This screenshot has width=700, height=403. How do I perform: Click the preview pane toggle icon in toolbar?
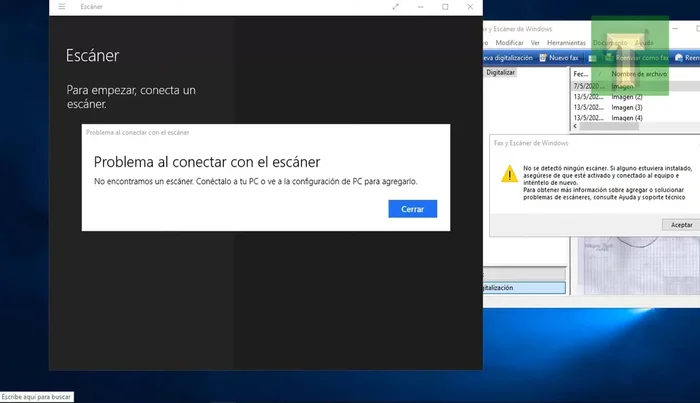592,58
